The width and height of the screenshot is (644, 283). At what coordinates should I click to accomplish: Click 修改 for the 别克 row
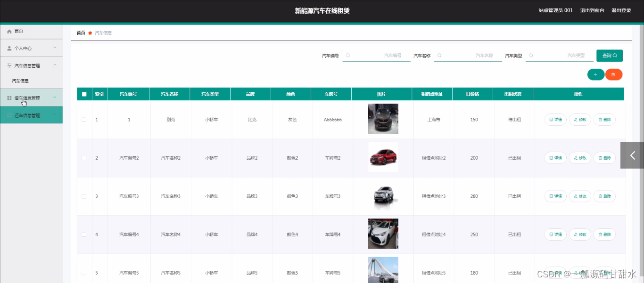tap(580, 120)
